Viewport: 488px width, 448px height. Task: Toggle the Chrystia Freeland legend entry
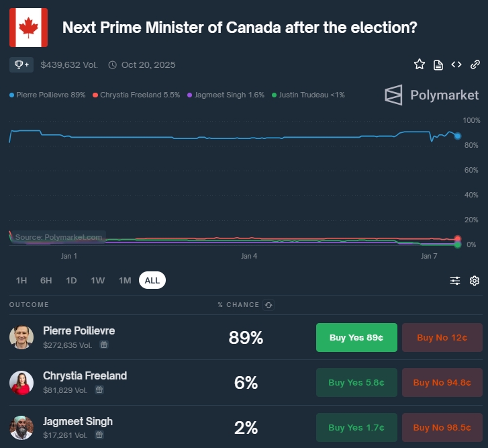click(136, 95)
